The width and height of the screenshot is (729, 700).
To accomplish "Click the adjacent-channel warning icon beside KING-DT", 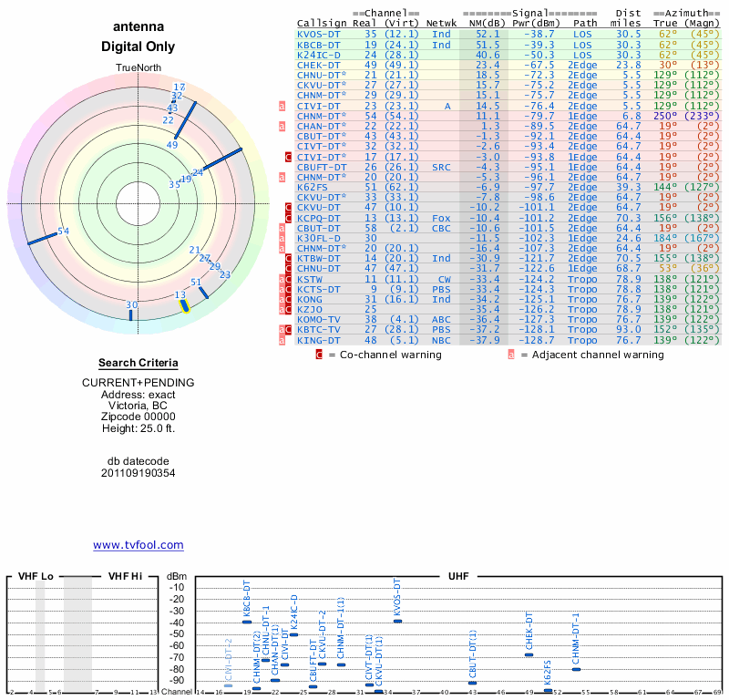I will point(282,340).
